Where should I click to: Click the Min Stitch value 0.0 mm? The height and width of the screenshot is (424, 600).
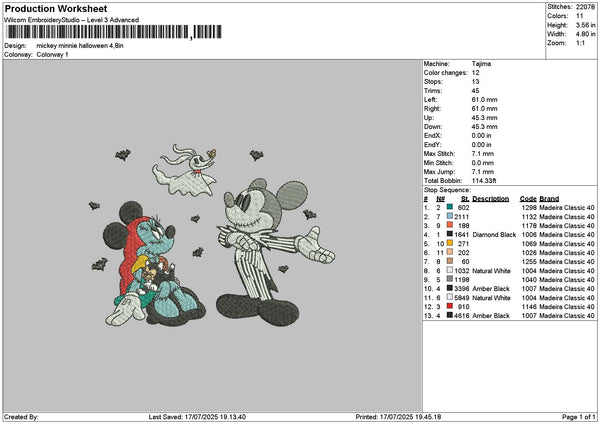pos(483,163)
